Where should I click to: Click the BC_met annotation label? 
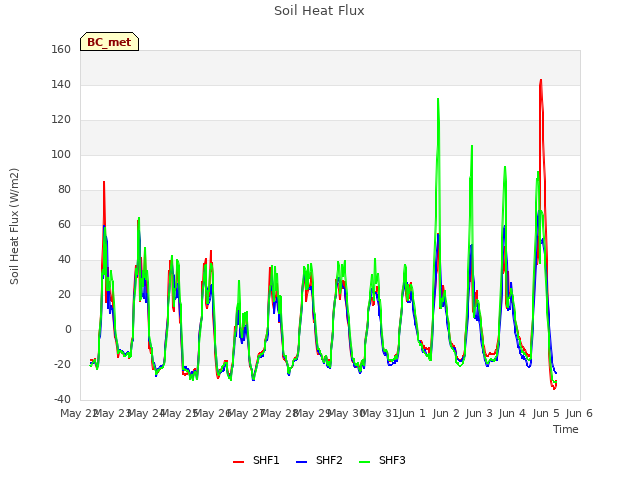point(109,42)
